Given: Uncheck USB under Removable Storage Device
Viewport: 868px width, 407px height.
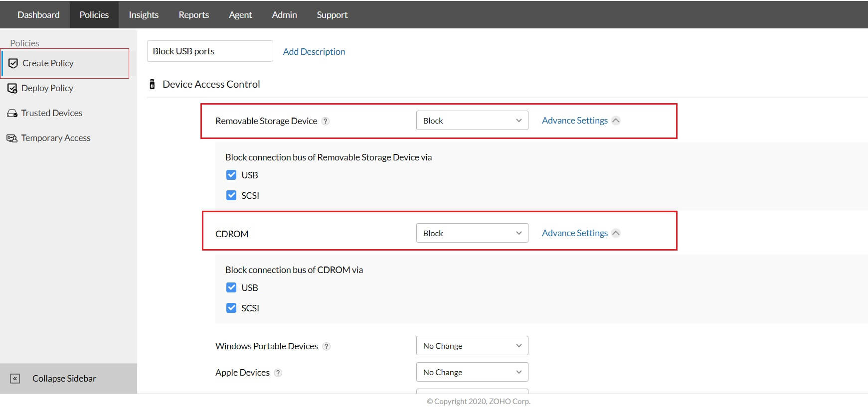Looking at the screenshot, I should (231, 175).
